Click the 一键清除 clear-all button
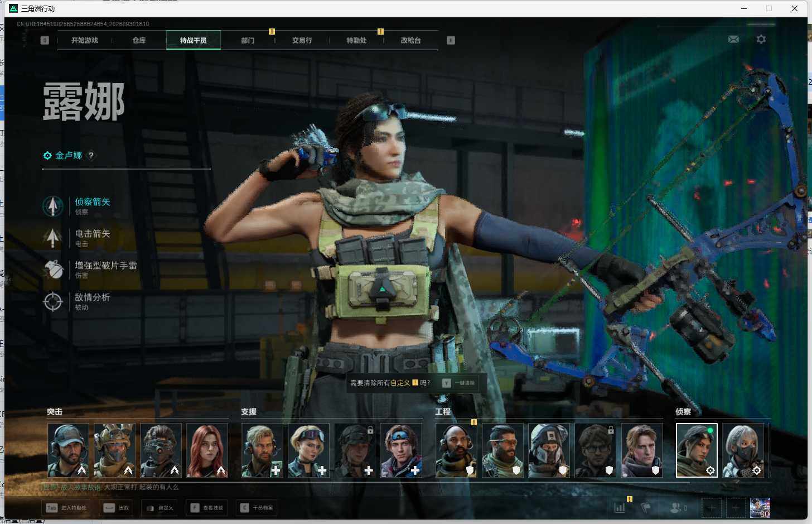This screenshot has height=524, width=812. tap(459, 383)
